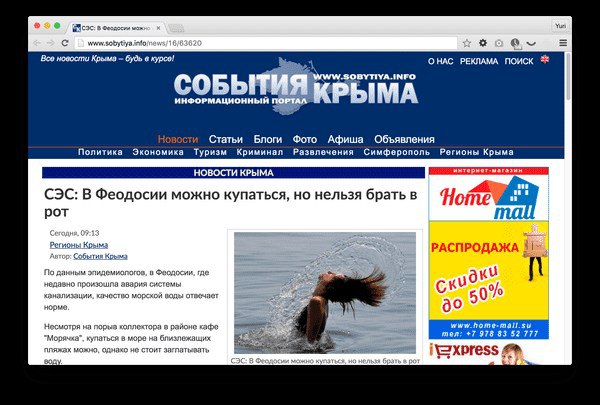The height and width of the screenshot is (405, 600).
Task: Reload the page with refresh icon
Action: 65,43
